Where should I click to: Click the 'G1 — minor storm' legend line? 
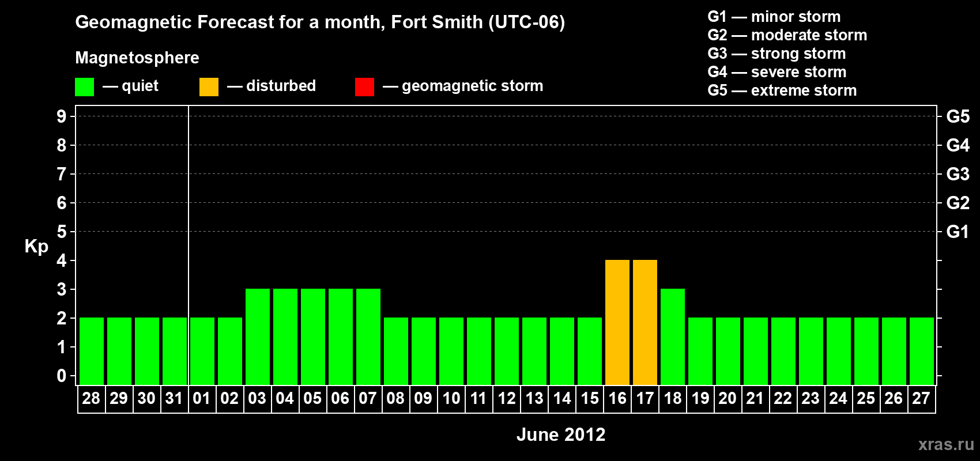pos(774,17)
